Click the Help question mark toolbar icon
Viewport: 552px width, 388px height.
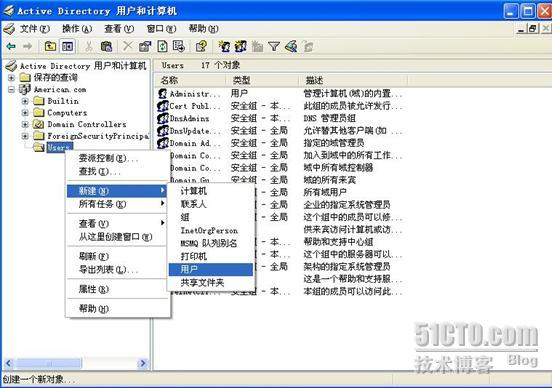point(201,46)
